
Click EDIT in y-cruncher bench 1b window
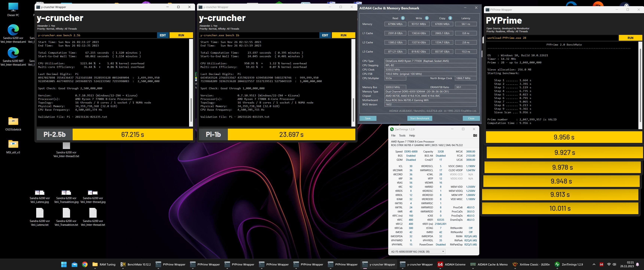[x=325, y=35]
